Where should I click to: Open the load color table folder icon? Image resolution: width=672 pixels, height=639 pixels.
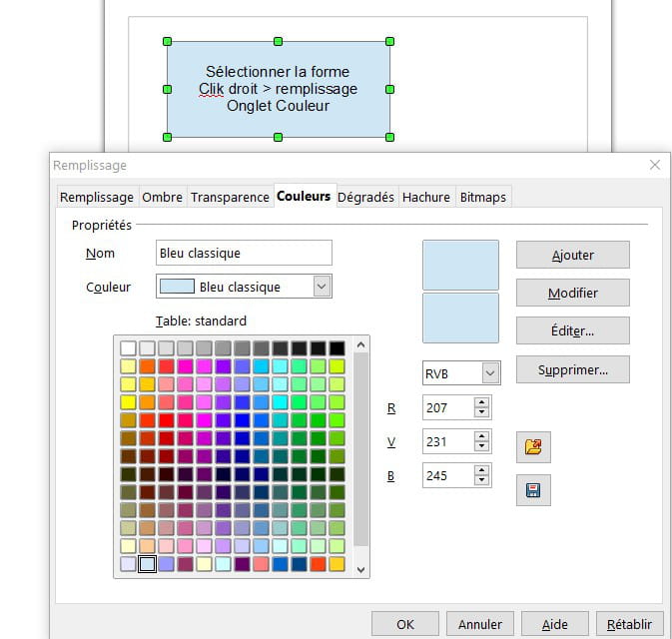pos(533,447)
